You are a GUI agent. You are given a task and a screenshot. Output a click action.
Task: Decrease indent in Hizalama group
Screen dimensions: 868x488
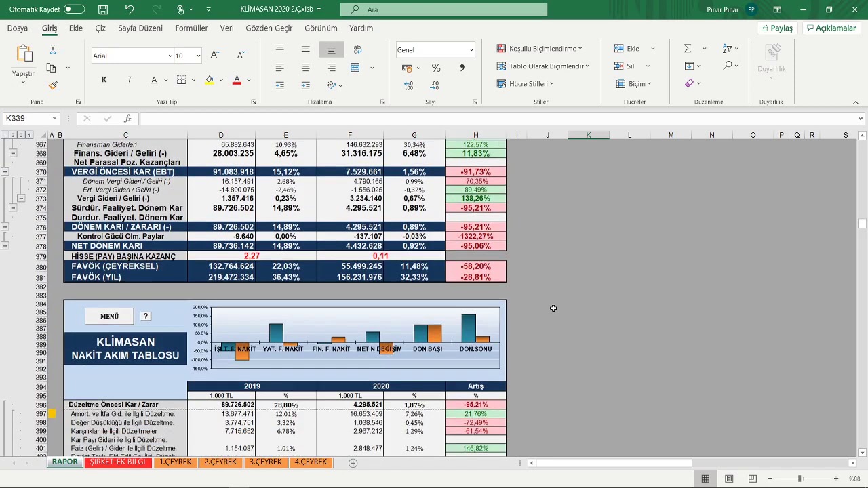[280, 85]
